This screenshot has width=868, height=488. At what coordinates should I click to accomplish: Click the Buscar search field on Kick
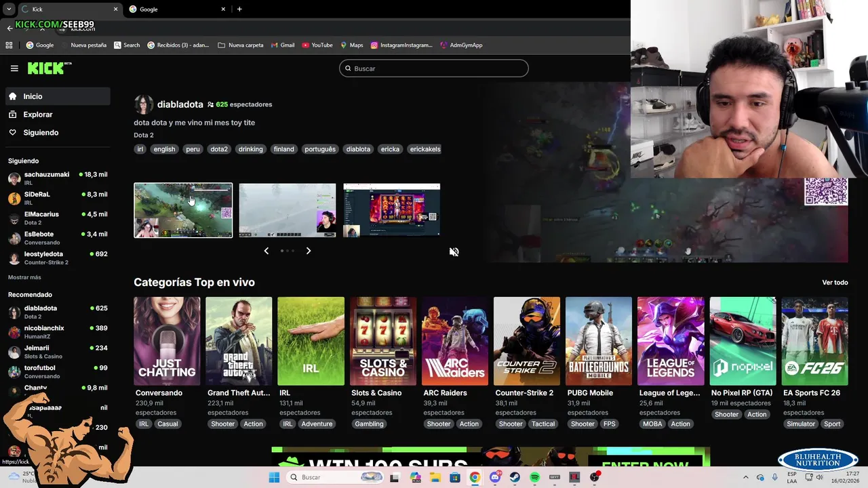click(x=434, y=68)
